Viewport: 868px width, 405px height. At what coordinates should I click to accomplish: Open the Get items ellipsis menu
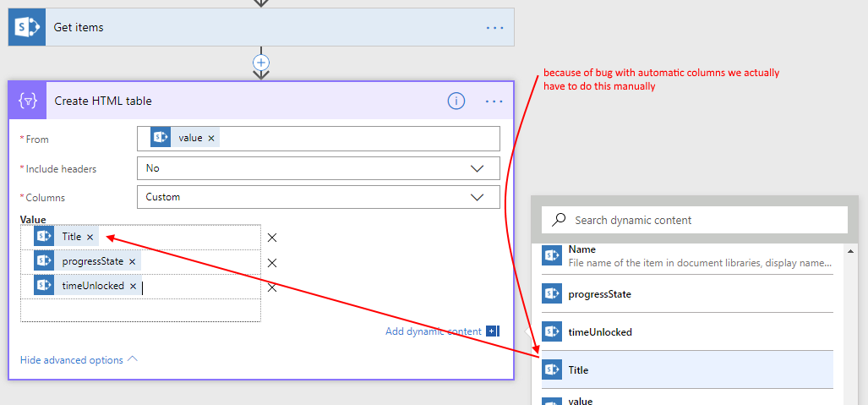[494, 27]
